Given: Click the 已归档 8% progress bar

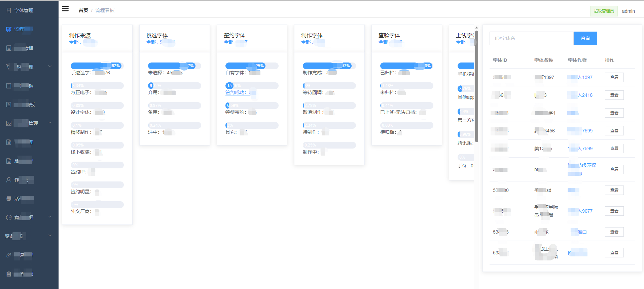Looking at the screenshot, I should pyautogui.click(x=406, y=66).
